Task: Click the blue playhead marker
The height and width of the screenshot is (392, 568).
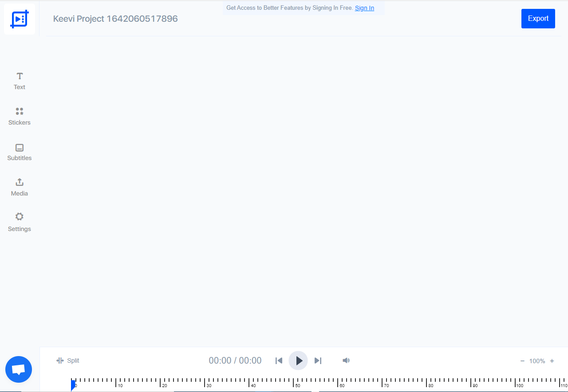Action: tap(73, 384)
